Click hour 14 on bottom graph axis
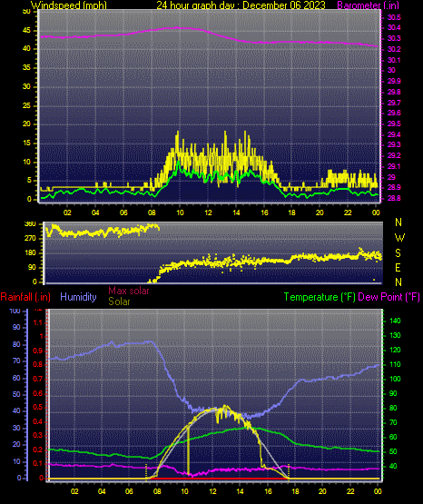Image resolution: width=423 pixels, height=504 pixels. 241,491
